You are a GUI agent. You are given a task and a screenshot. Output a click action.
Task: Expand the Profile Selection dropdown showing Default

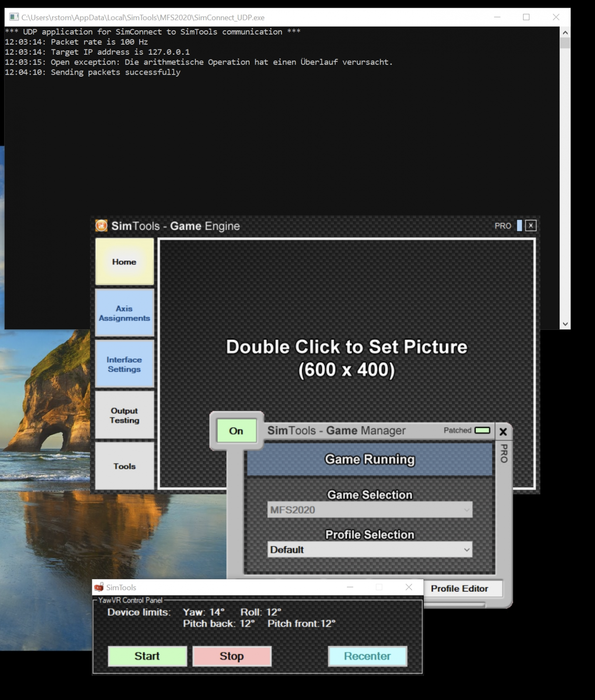(370, 549)
